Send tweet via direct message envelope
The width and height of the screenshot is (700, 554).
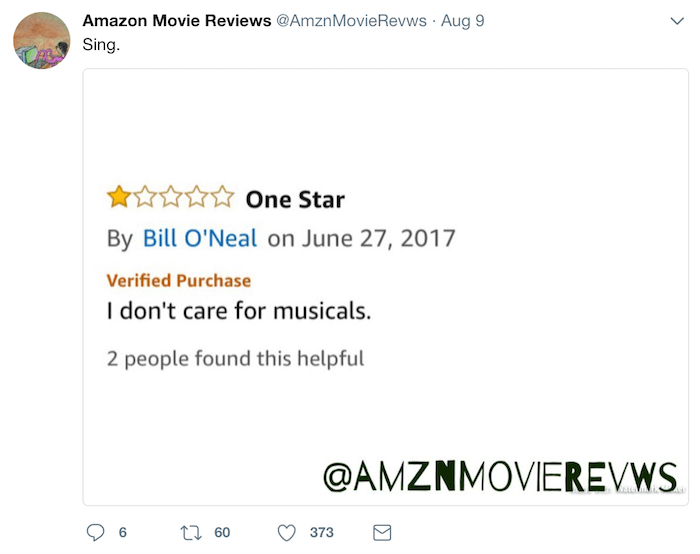coord(382,533)
